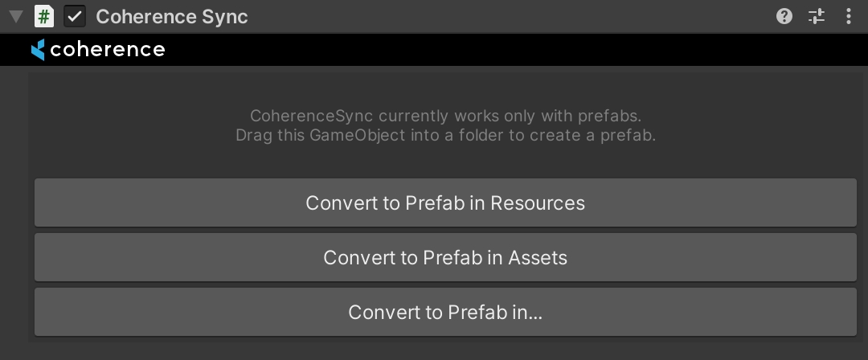Open the component help reference icon
The width and height of the screenshot is (868, 360).
784,16
